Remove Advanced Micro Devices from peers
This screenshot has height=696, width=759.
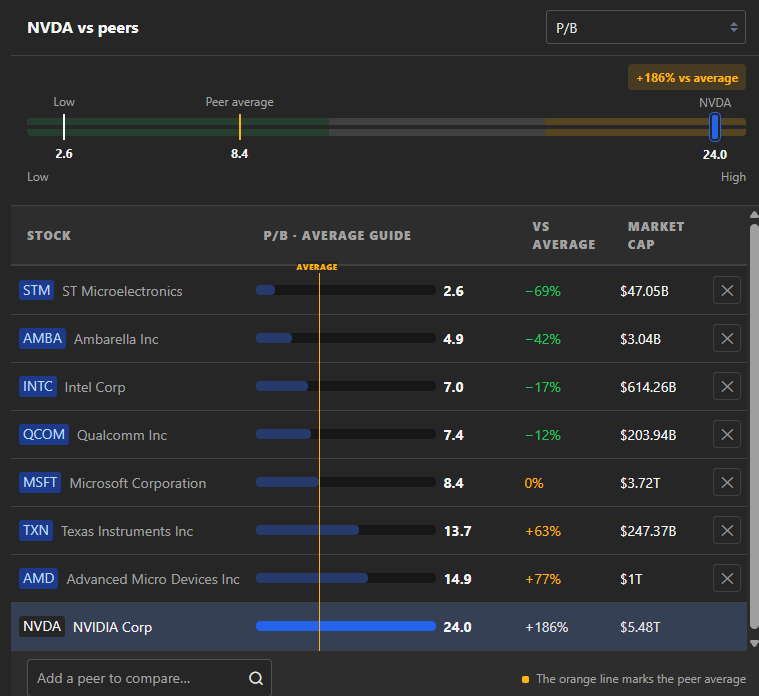(727, 578)
